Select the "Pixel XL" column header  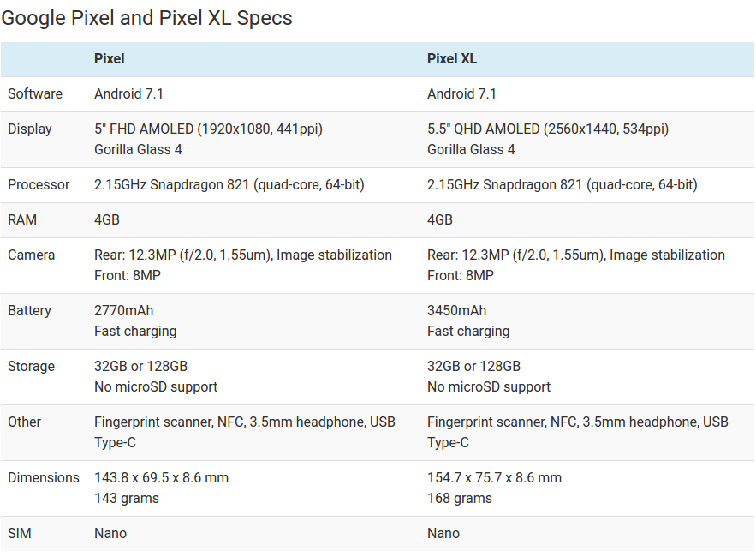point(452,59)
